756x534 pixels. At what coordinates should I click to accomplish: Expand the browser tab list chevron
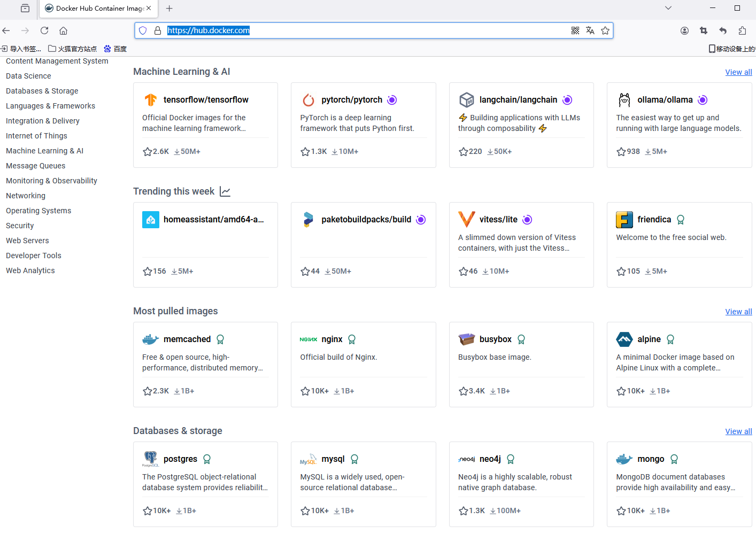tap(668, 8)
